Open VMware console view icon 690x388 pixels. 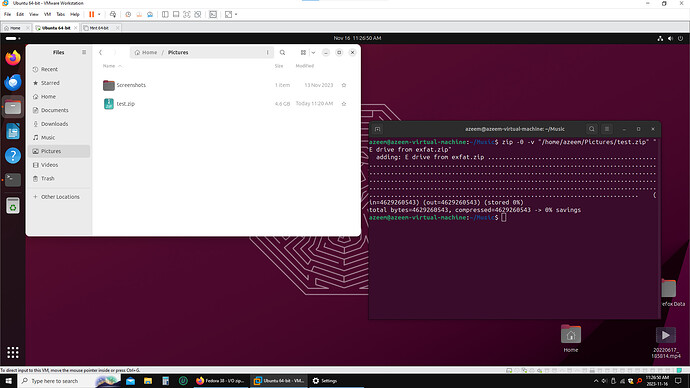point(213,14)
